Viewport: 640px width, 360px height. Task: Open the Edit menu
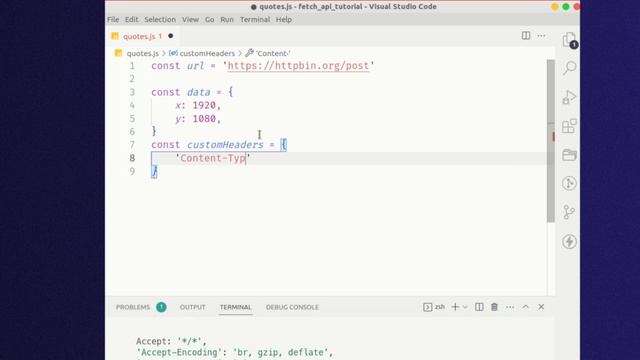pos(131,20)
